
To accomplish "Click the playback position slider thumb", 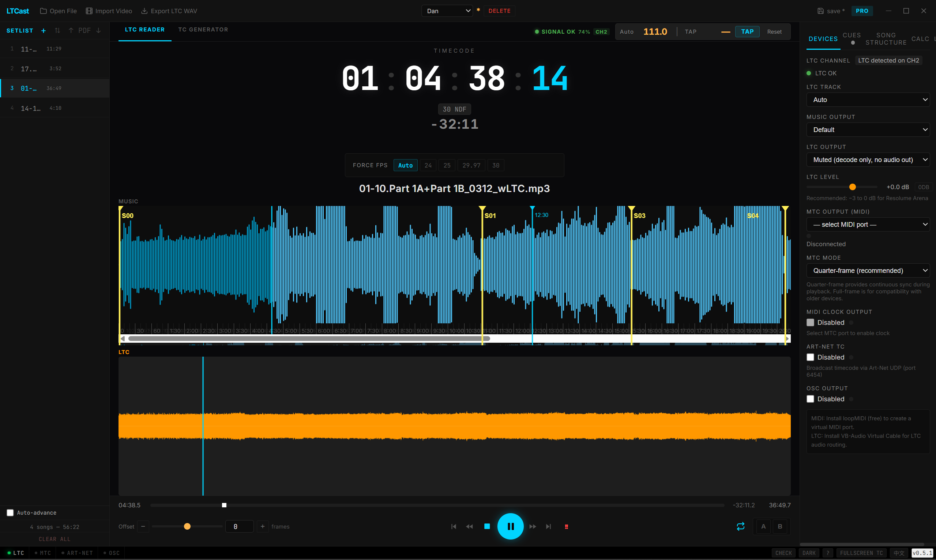I will [x=224, y=505].
